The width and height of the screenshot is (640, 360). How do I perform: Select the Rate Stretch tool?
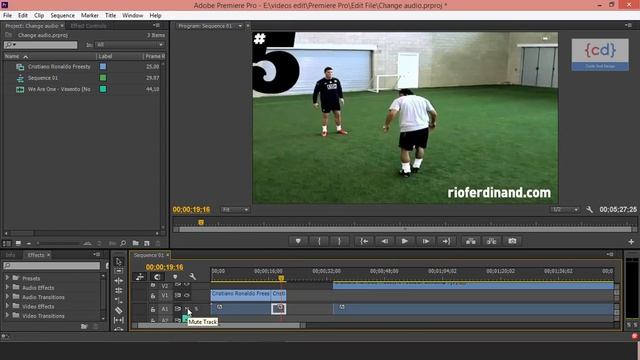click(118, 300)
